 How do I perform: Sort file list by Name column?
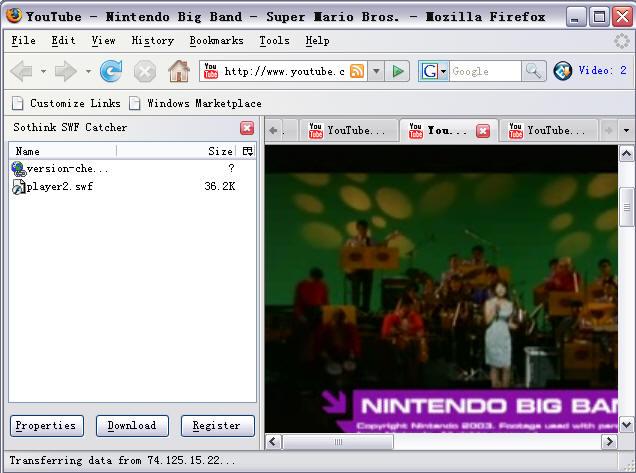pos(63,151)
